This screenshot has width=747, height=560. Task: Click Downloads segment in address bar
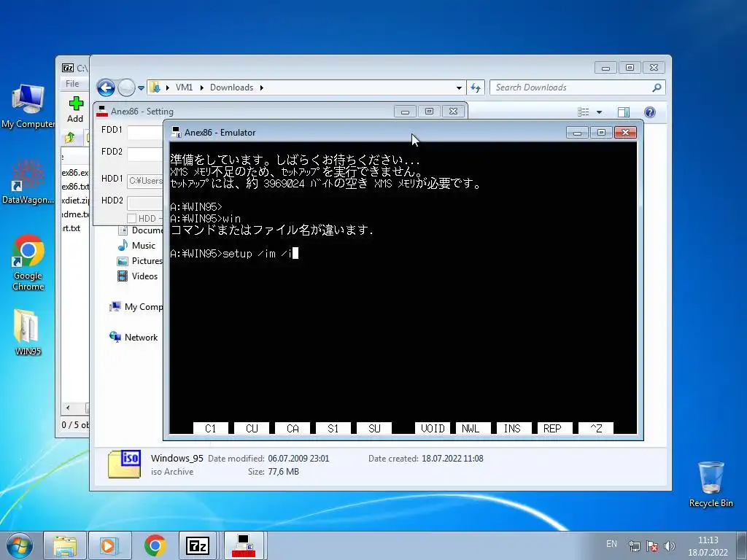(x=231, y=87)
